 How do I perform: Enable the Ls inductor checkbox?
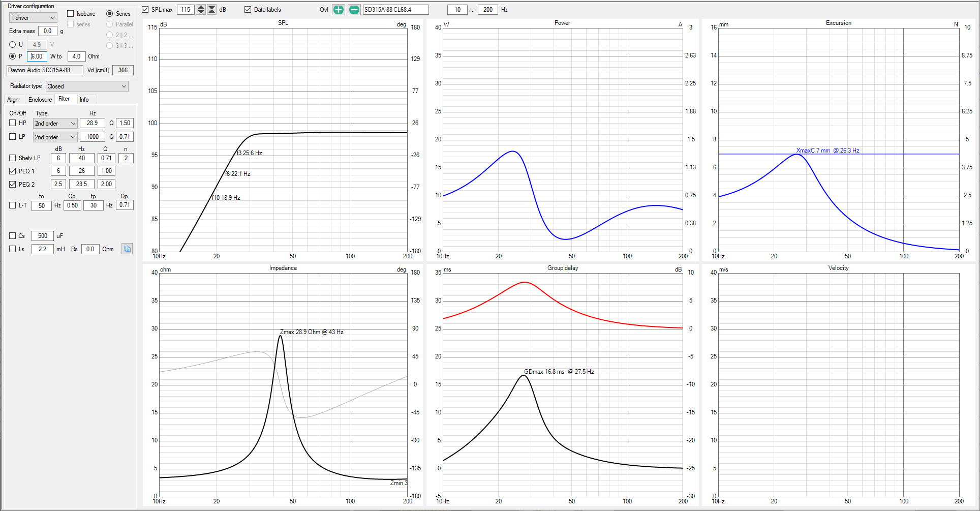coord(13,249)
